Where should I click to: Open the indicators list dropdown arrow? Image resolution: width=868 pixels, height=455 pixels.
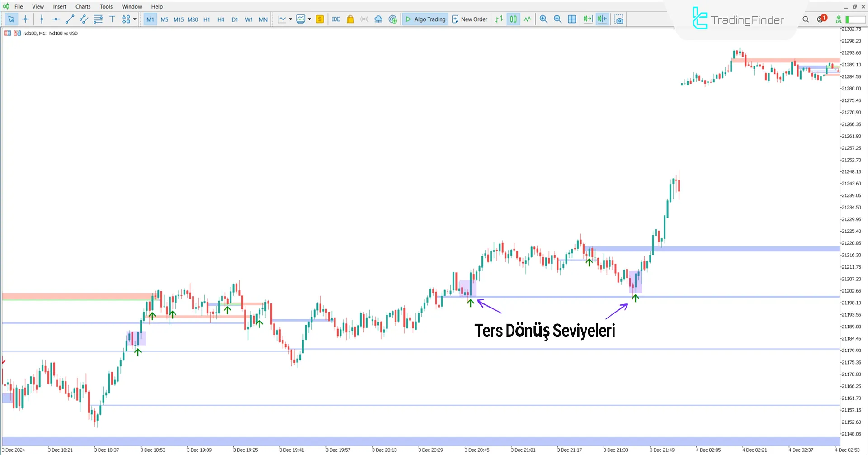tap(310, 19)
